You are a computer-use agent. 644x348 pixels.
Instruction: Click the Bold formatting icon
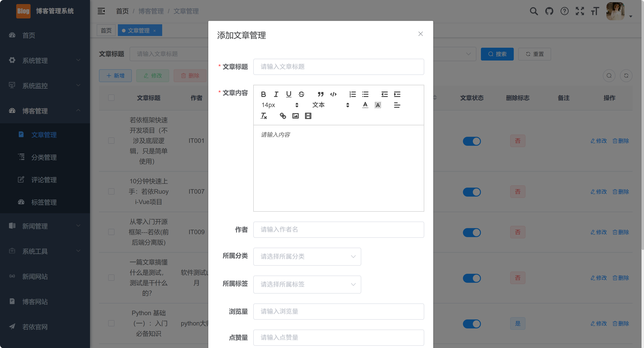263,94
